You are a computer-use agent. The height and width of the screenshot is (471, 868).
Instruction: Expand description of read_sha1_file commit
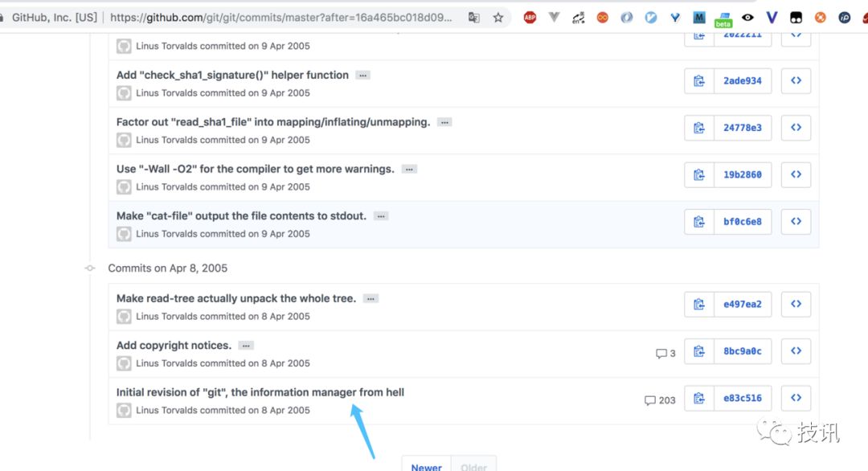pos(444,122)
